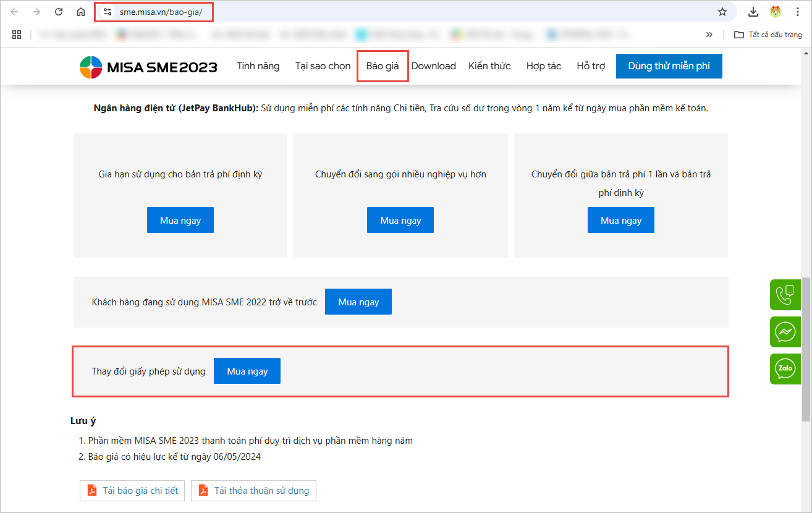Screen dimensions: 812x513
Task: Open 'Tất cả dấu trang' bookmarks folder
Action: pyautogui.click(x=768, y=35)
